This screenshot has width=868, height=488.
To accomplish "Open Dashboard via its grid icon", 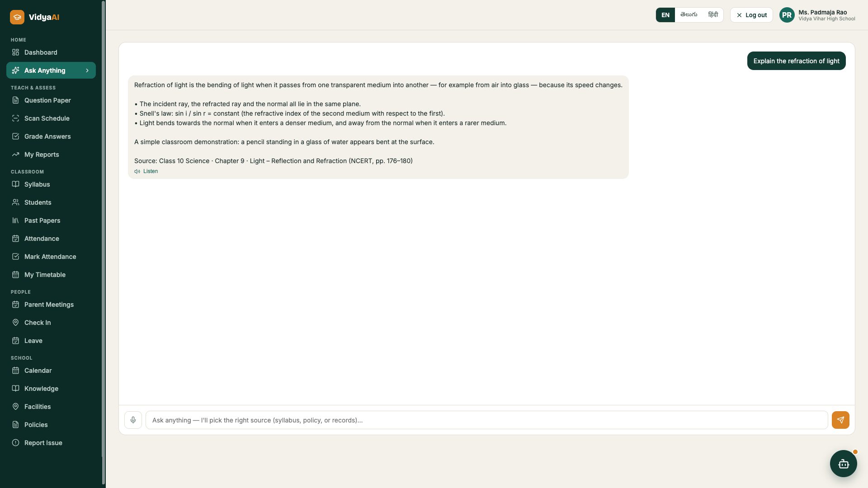I will tap(15, 52).
